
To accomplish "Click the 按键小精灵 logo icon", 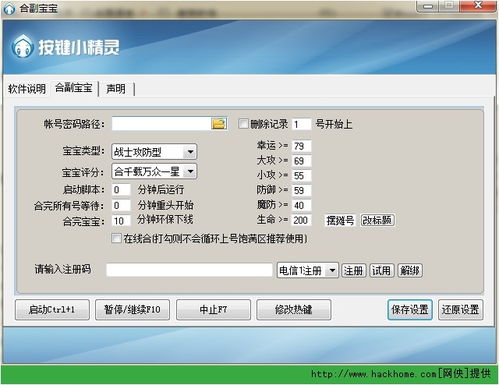I will tap(22, 47).
